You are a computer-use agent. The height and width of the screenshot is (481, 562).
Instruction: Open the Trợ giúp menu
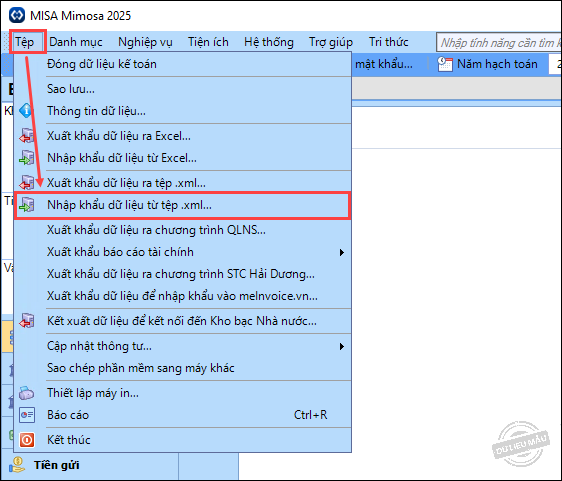(x=331, y=42)
